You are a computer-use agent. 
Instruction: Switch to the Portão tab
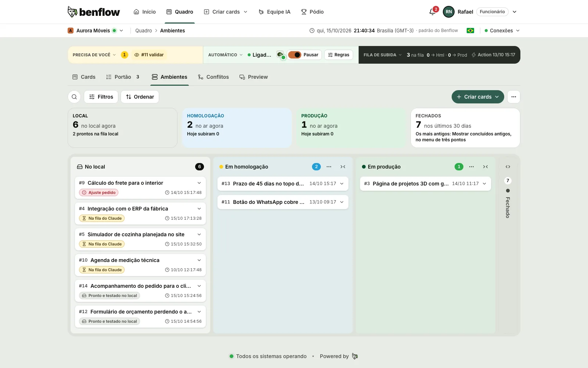(123, 77)
